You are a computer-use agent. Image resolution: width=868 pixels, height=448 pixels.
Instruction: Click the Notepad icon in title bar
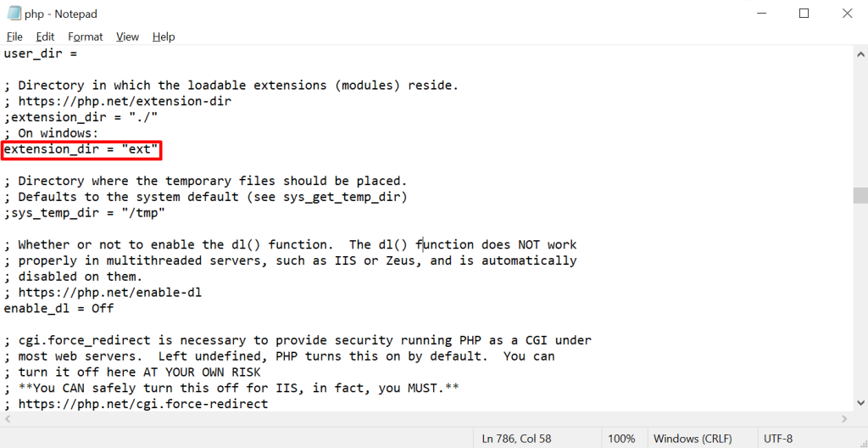point(14,14)
